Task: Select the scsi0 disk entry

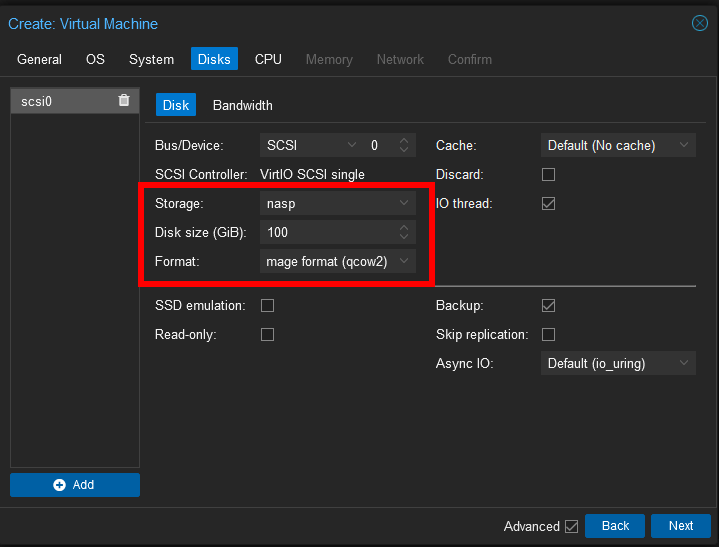Action: click(x=75, y=101)
